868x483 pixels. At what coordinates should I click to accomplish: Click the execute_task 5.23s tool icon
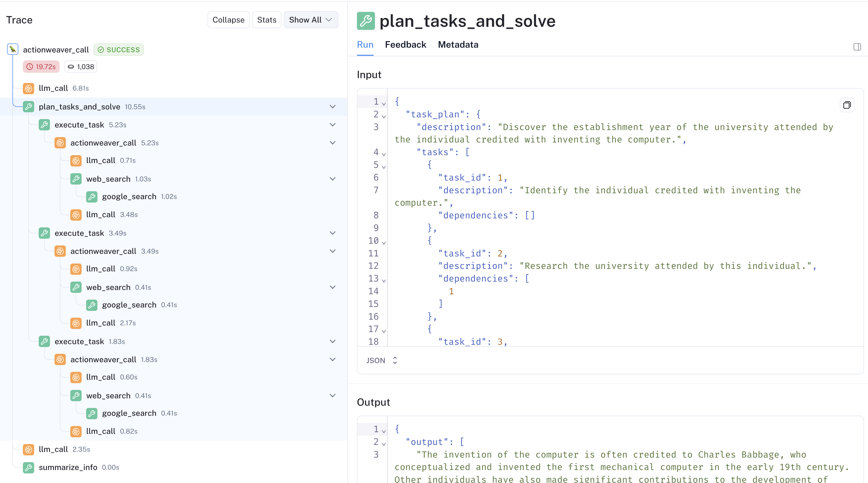pos(44,125)
